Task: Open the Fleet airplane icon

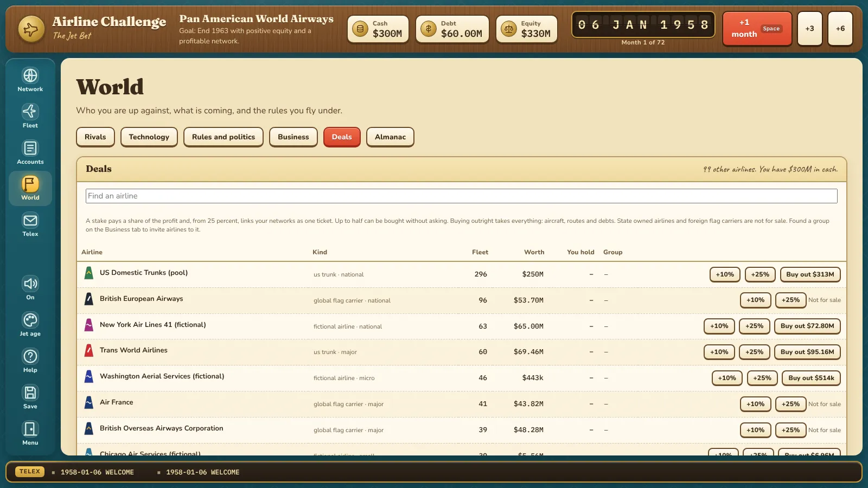Action: coord(30,112)
